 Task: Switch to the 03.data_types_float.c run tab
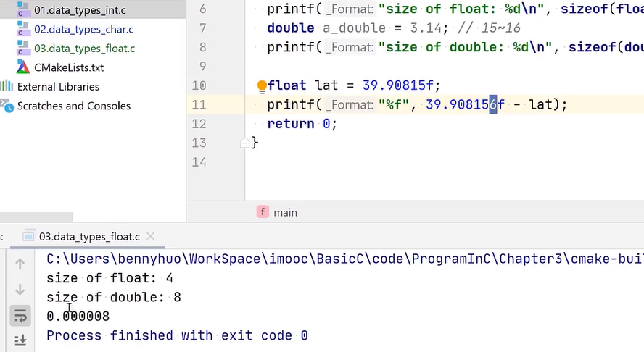88,236
